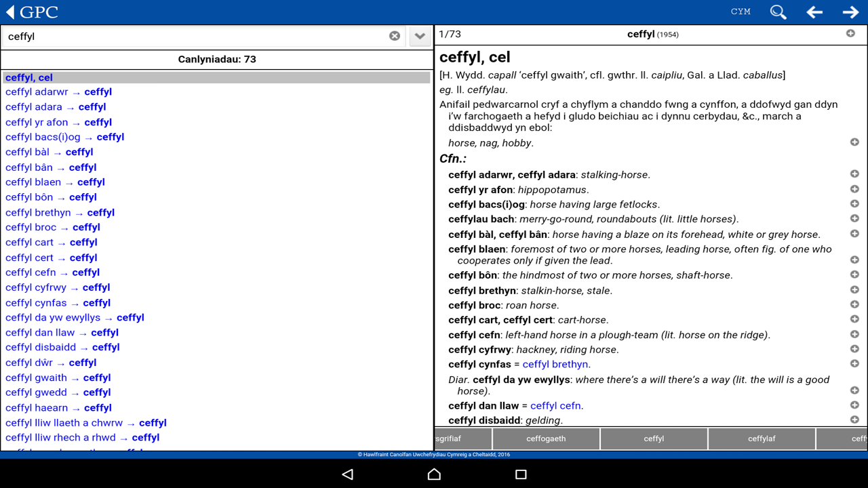Viewport: 868px width, 488px height.
Task: Expand the ceffyl blaen definition plus sign
Action: click(854, 259)
